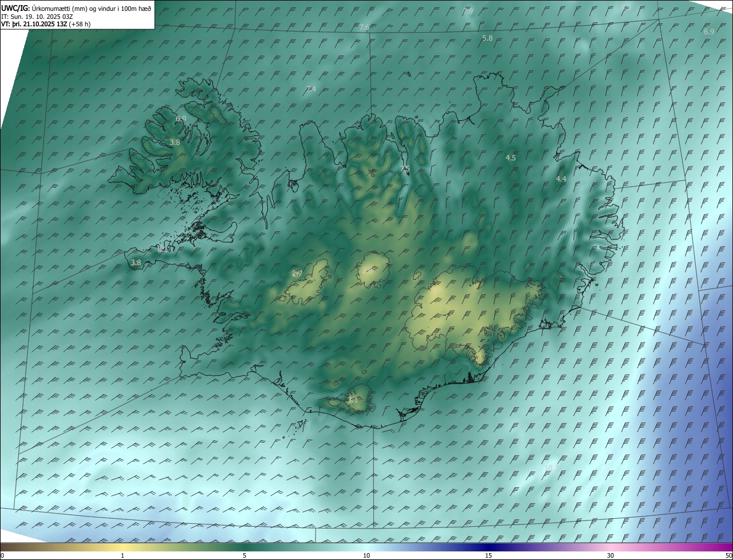Click the 4.5 value label
The image size is (733, 560).
[x=511, y=157]
